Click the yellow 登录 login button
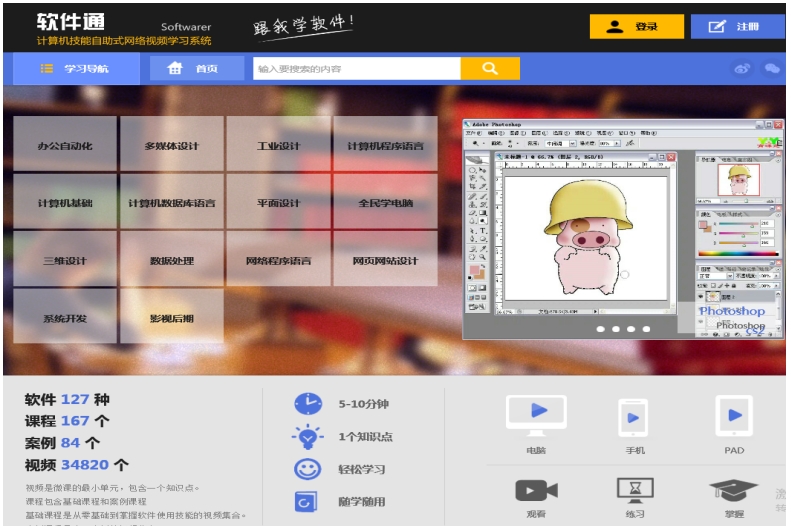 click(636, 27)
